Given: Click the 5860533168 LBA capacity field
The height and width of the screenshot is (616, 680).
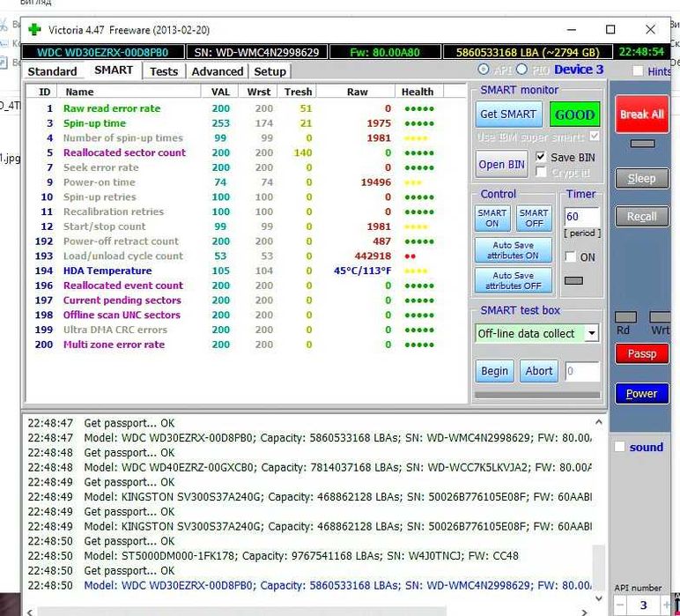Looking at the screenshot, I should tap(528, 52).
